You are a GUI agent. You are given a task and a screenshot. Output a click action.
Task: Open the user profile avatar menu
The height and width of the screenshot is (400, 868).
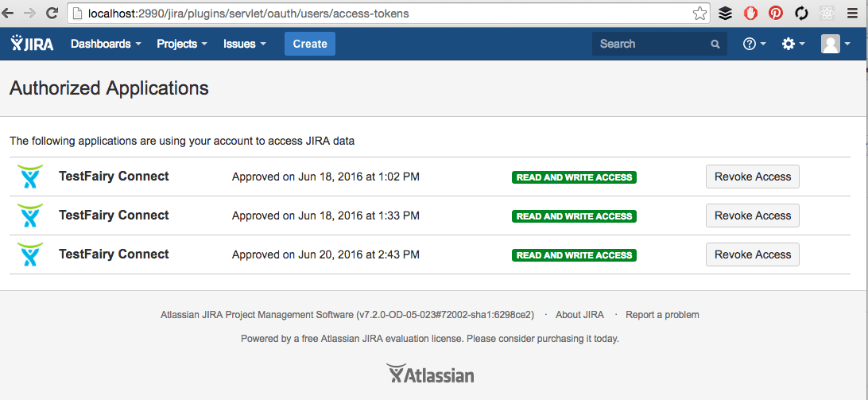click(x=835, y=44)
